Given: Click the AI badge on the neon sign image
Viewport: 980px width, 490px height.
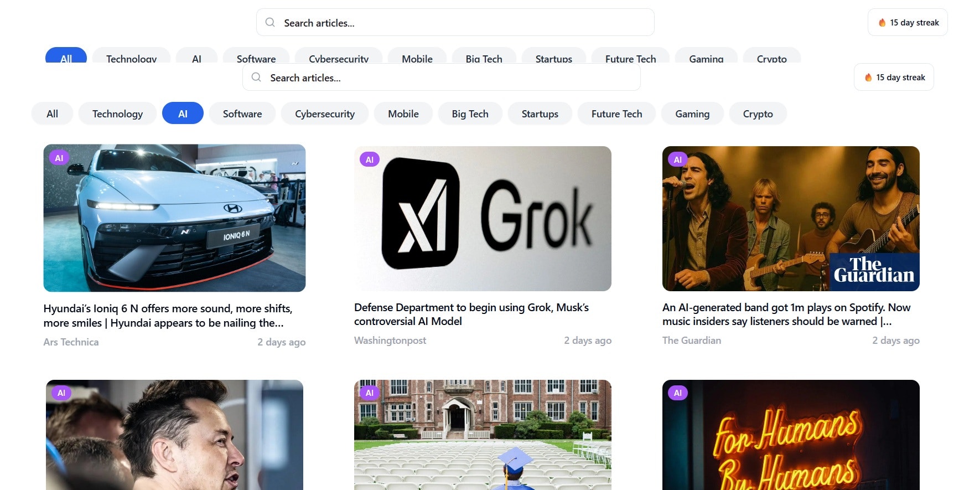Looking at the screenshot, I should (678, 393).
